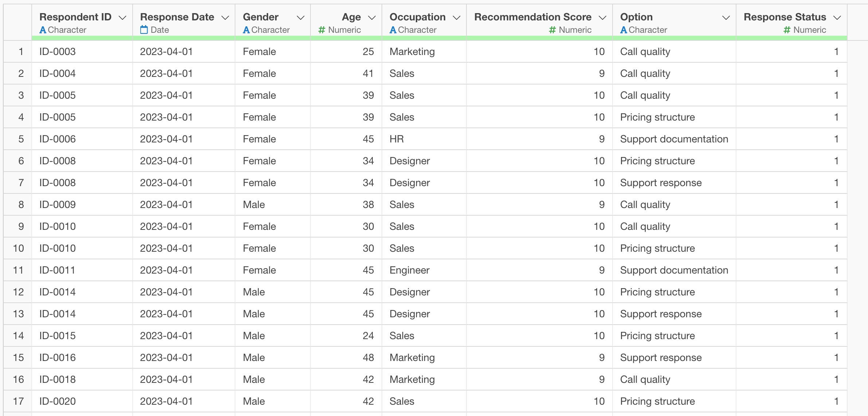Open Recommendation Score column menu chevron
This screenshot has width=868, height=416.
[602, 17]
